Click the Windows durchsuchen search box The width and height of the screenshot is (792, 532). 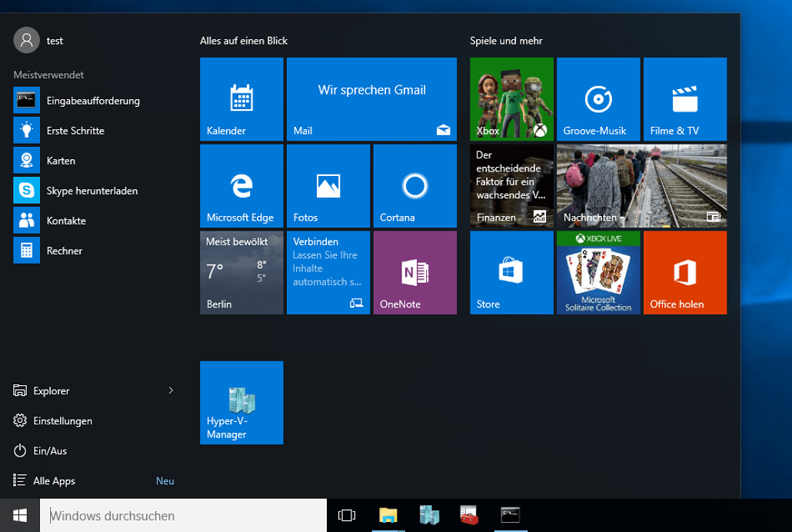185,516
